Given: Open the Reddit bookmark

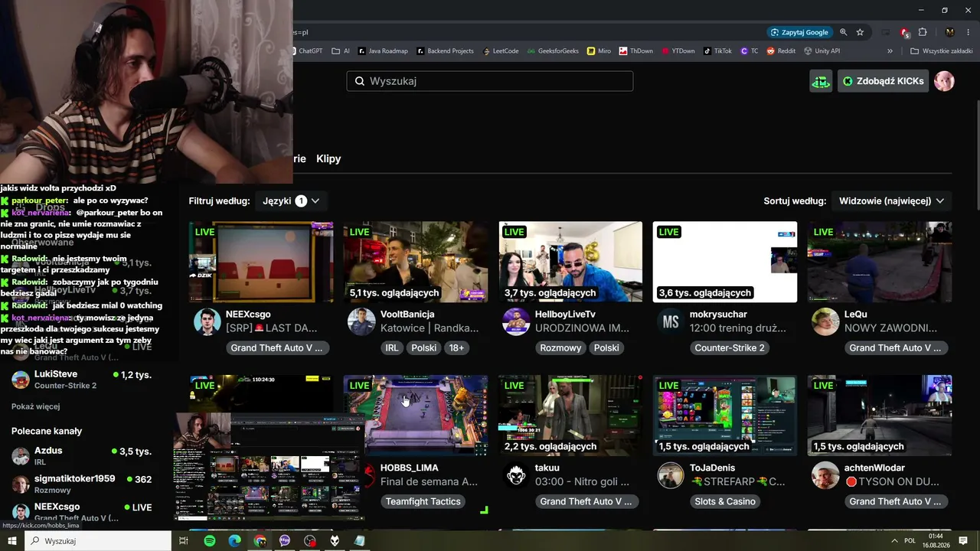Looking at the screenshot, I should (x=782, y=51).
